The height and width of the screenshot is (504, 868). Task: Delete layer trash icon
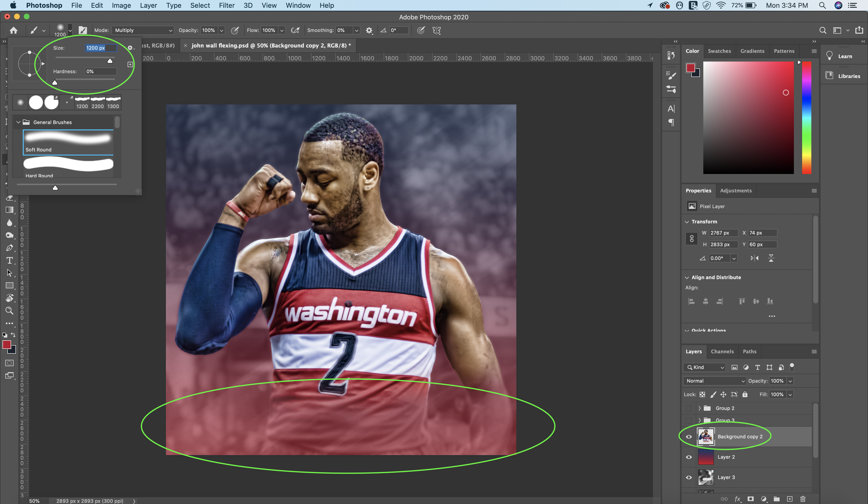(x=803, y=499)
